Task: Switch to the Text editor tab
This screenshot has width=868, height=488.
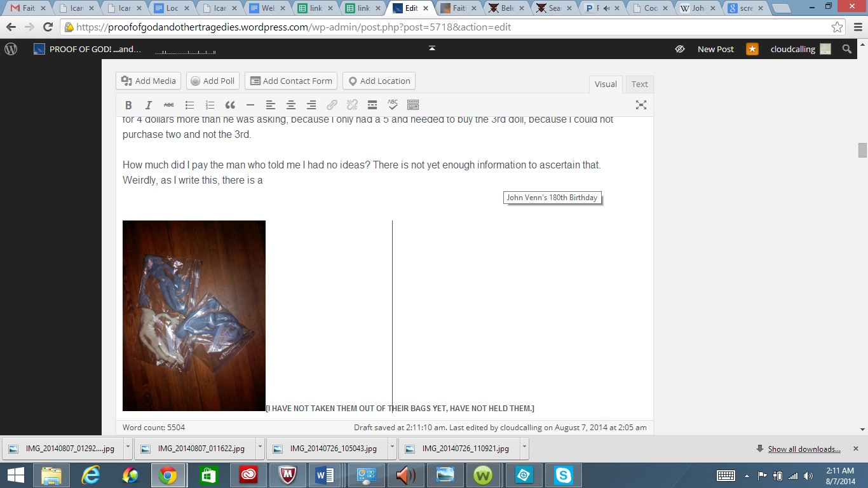Action: (639, 85)
